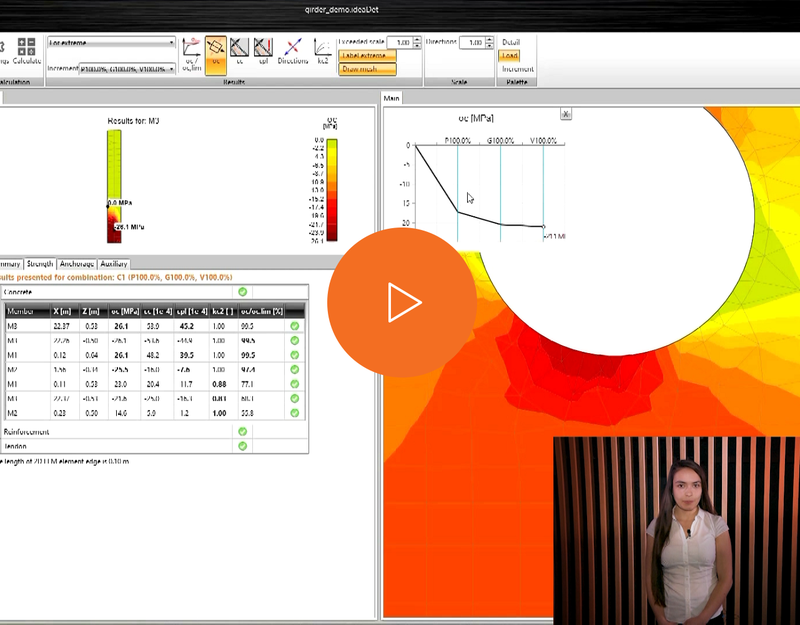
Task: Show principal Directions result
Action: (293, 51)
